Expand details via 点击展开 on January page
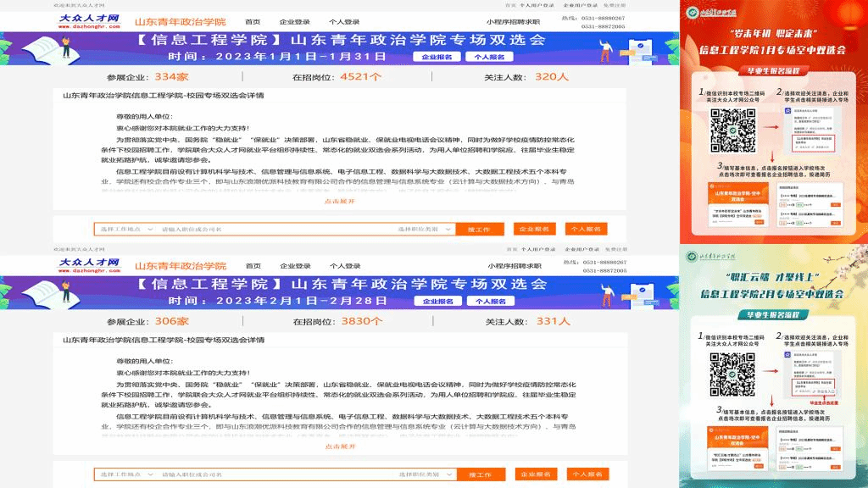The height and width of the screenshot is (488, 868). pos(339,202)
